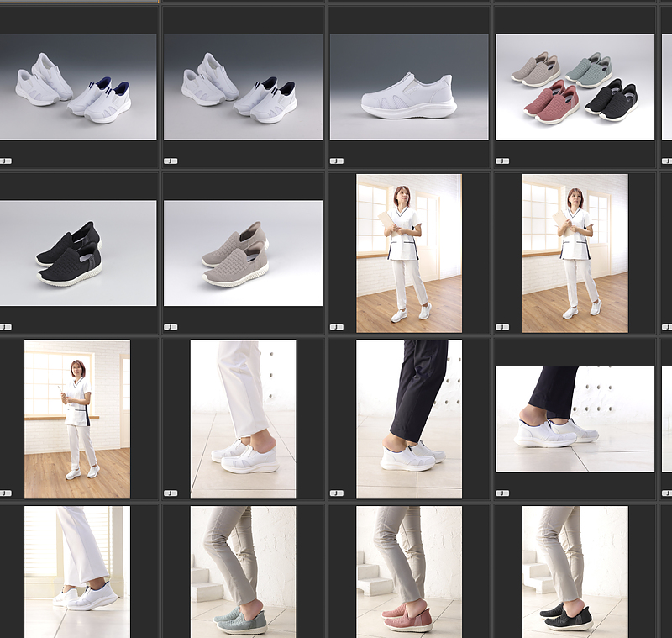Image resolution: width=672 pixels, height=638 pixels.
Task: Click the J badge under the white-pants sneaker close-up
Action: click(x=171, y=493)
